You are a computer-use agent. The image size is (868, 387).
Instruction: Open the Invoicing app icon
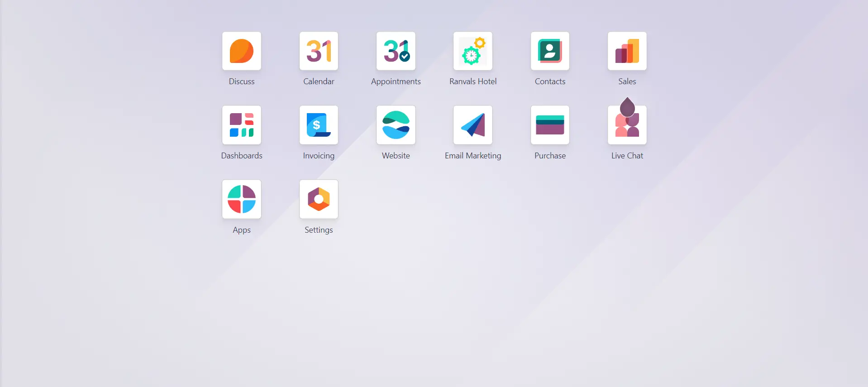(319, 125)
